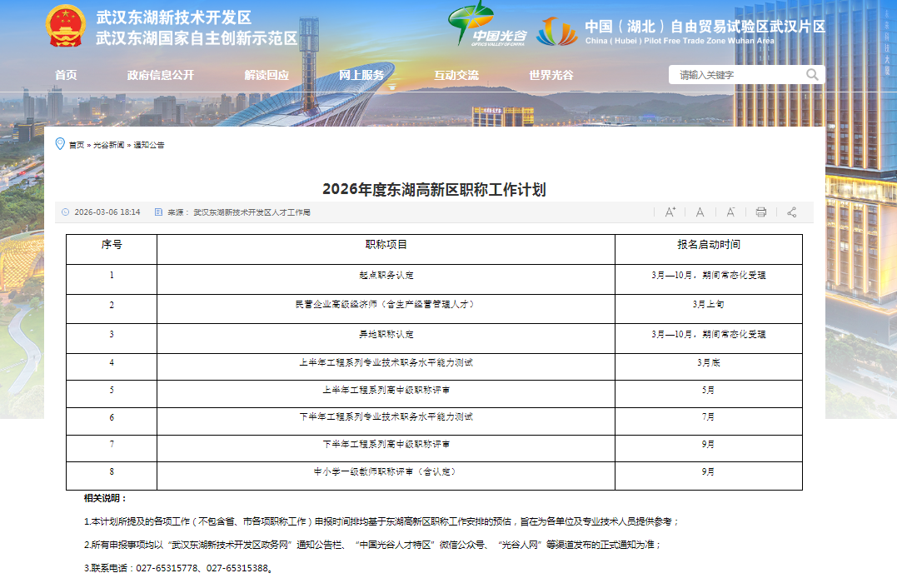The width and height of the screenshot is (897, 588).
Task: Click the decrease font size icon
Action: point(730,212)
